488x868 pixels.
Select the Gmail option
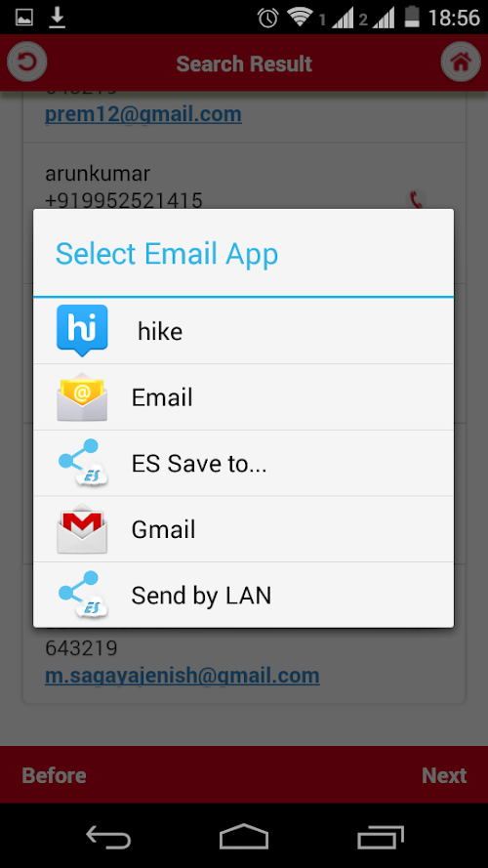pyautogui.click(x=243, y=529)
